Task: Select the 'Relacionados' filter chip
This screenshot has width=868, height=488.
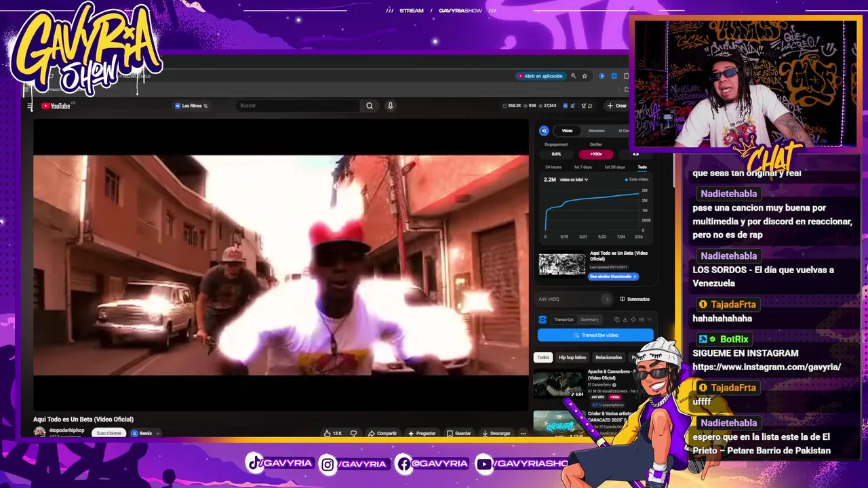Action: 608,357
